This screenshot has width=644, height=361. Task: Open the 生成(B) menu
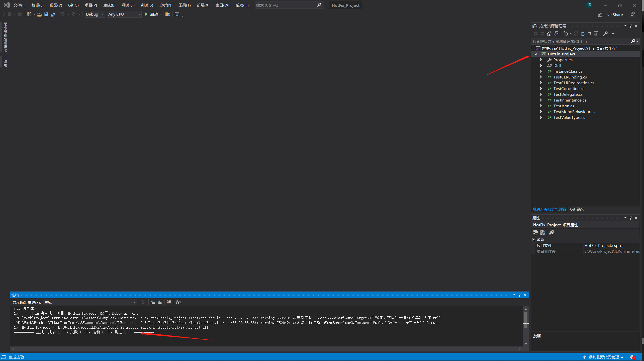click(109, 5)
